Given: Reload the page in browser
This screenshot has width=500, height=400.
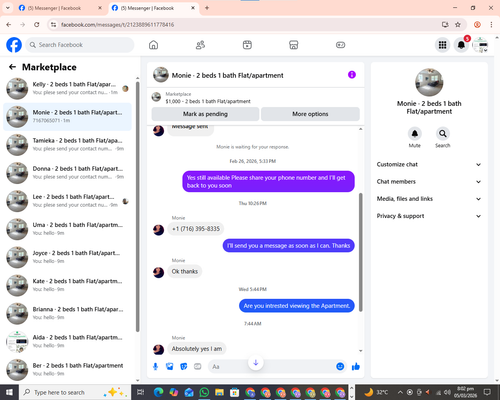Looking at the screenshot, I should (37, 25).
